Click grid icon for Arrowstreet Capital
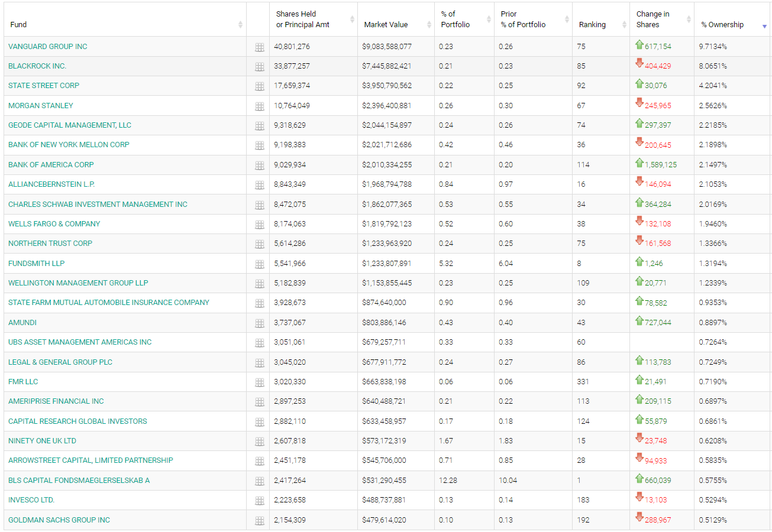772x532 pixels. 259,461
